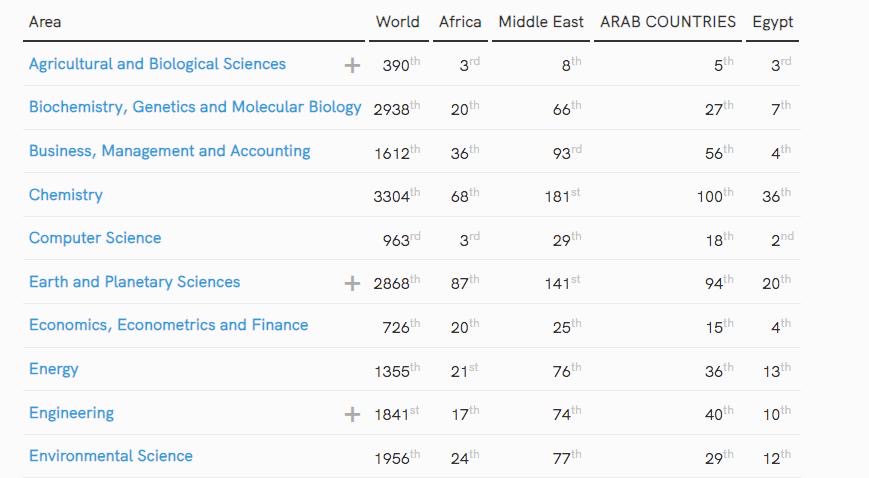The height and width of the screenshot is (478, 869).
Task: Expand the Engineering row plus icon
Action: click(x=352, y=414)
